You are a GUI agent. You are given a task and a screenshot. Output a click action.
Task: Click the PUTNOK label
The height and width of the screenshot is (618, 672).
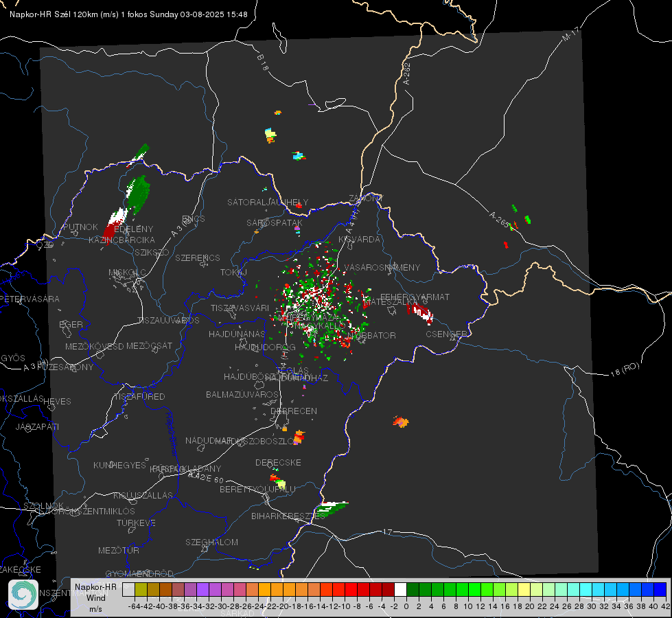click(80, 227)
